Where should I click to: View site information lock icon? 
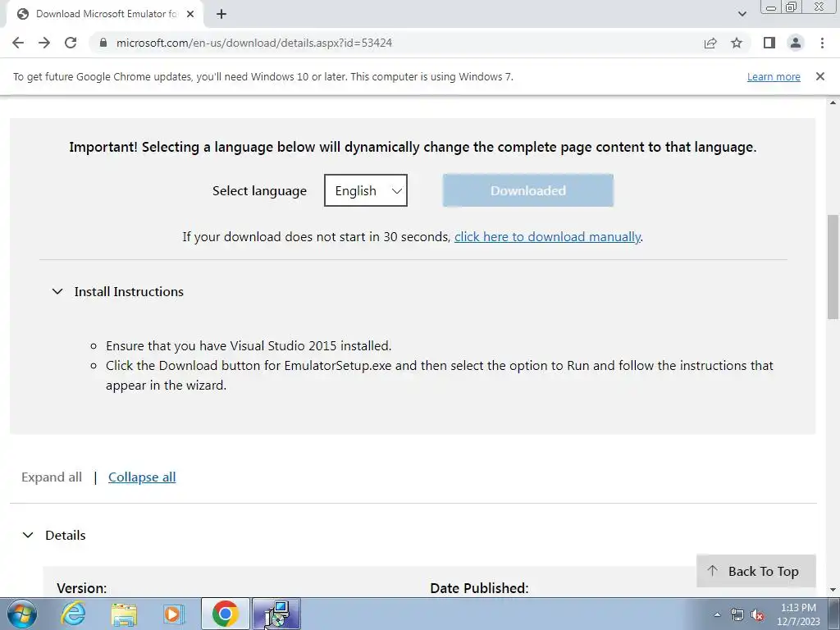coord(103,43)
